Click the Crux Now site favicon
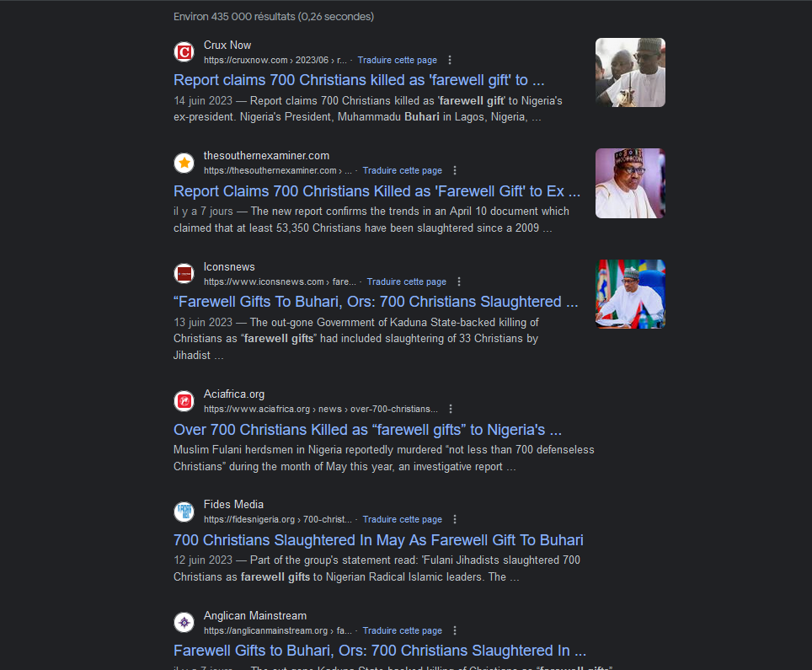This screenshot has width=812, height=670. click(x=184, y=51)
